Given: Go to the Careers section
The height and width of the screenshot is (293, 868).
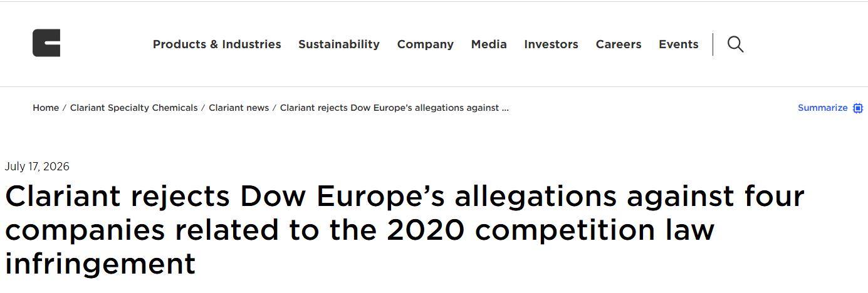Looking at the screenshot, I should 619,44.
